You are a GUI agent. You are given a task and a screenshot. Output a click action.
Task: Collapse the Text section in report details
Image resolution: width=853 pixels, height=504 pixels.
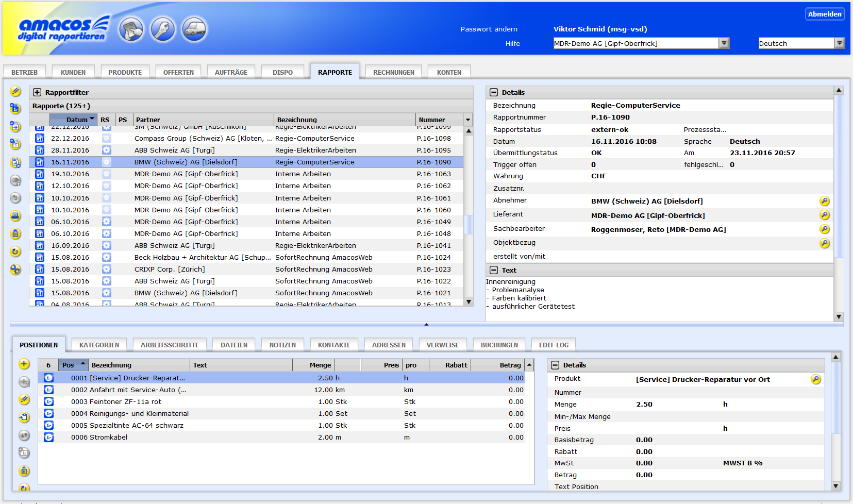494,270
